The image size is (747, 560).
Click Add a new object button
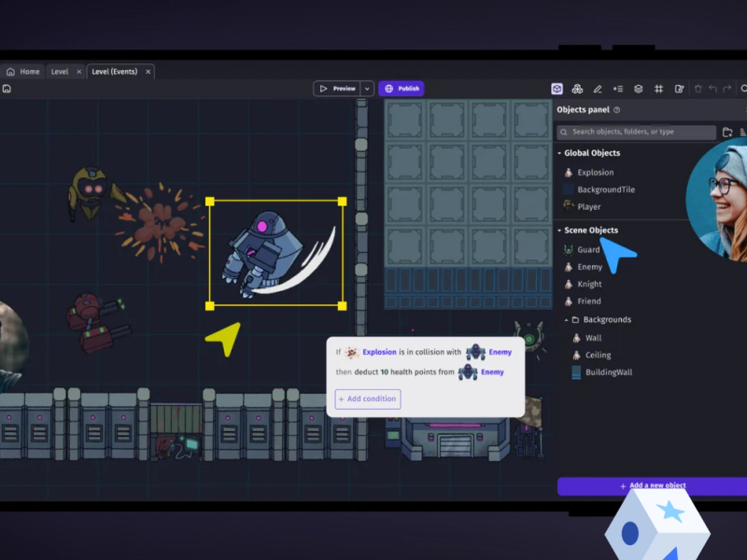(652, 486)
